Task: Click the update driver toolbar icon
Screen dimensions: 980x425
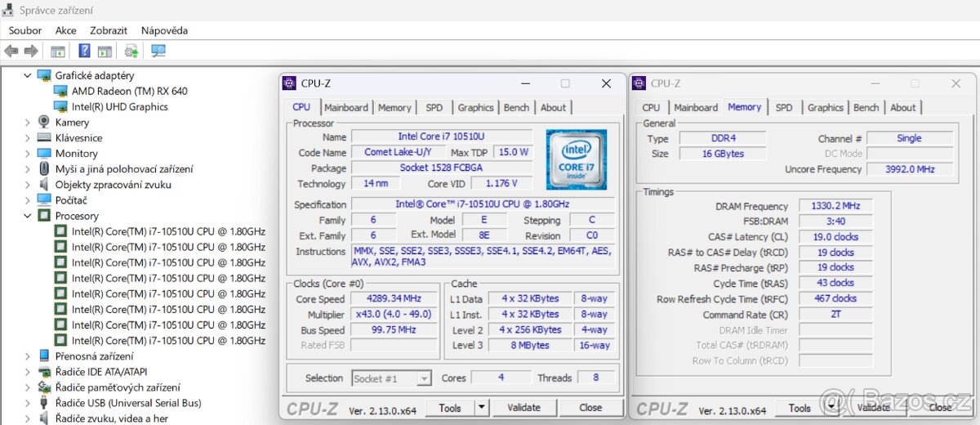Action: 131,51
